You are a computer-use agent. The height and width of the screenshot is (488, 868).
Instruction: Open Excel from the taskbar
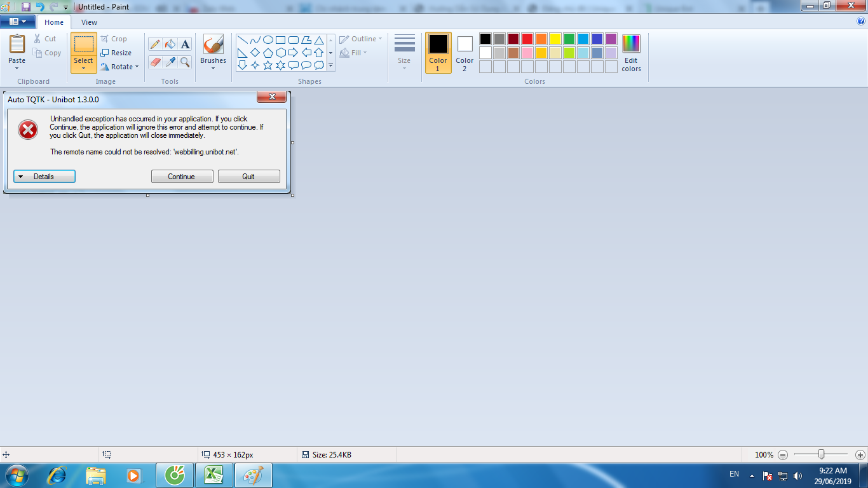214,475
